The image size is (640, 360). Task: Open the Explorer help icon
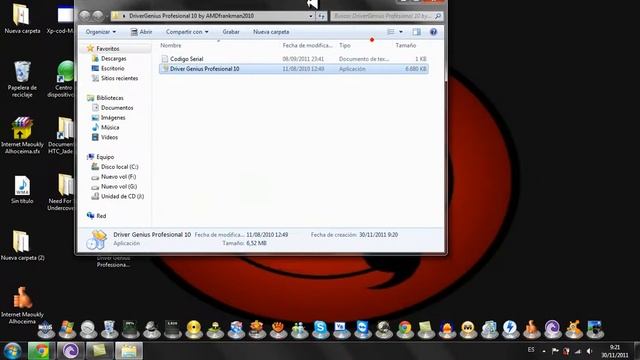433,32
